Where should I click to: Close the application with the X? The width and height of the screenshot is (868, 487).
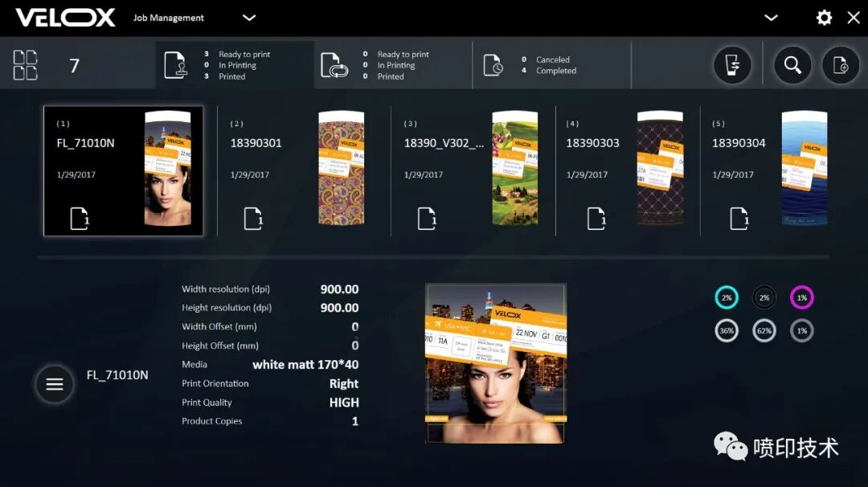(x=853, y=18)
